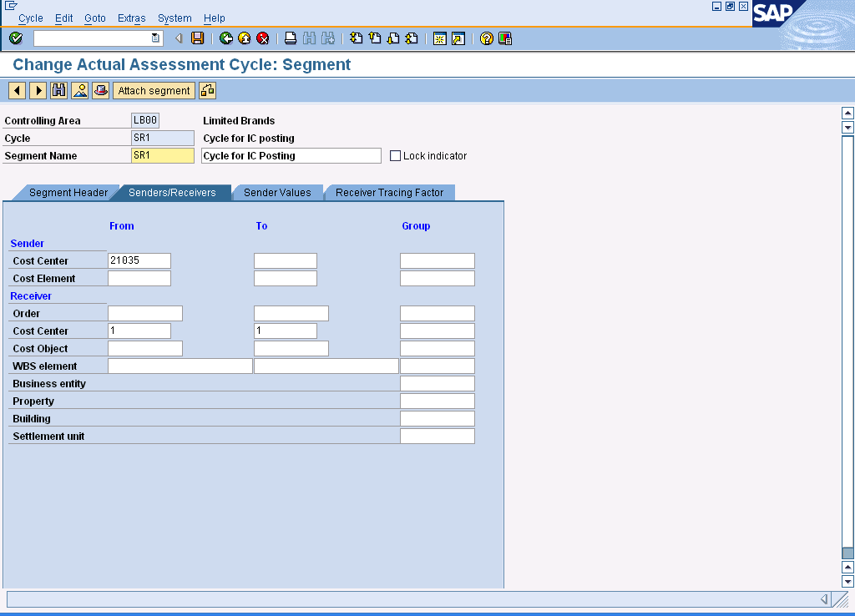Select the Senders/Receivers tab
Viewport: 855px width, 616px height.
click(172, 193)
